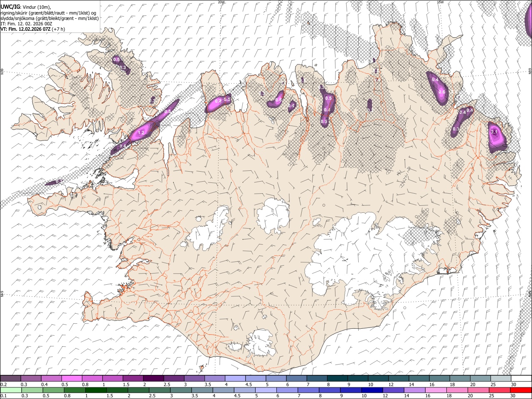Click the 'slydda/snjókoma' description line
532x399 pixels.
coord(50,18)
